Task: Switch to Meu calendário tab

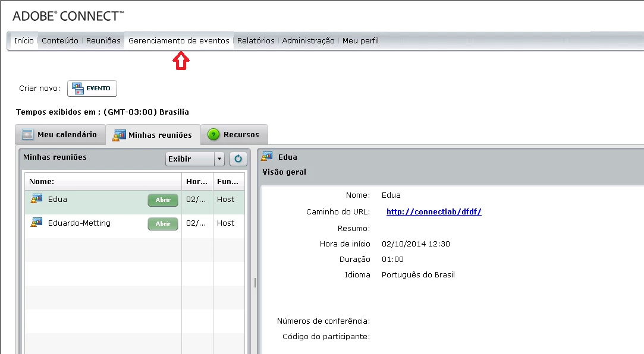Action: [x=61, y=135]
